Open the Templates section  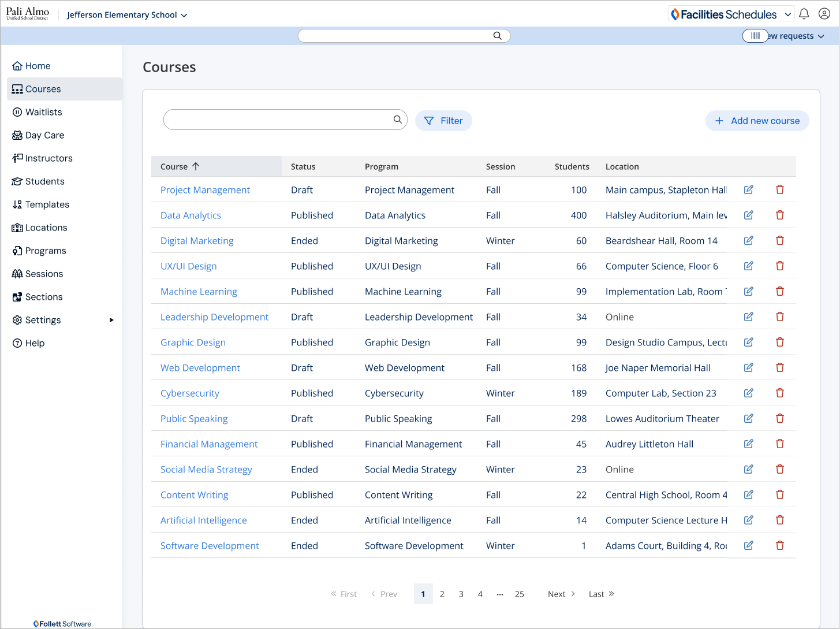pyautogui.click(x=47, y=204)
